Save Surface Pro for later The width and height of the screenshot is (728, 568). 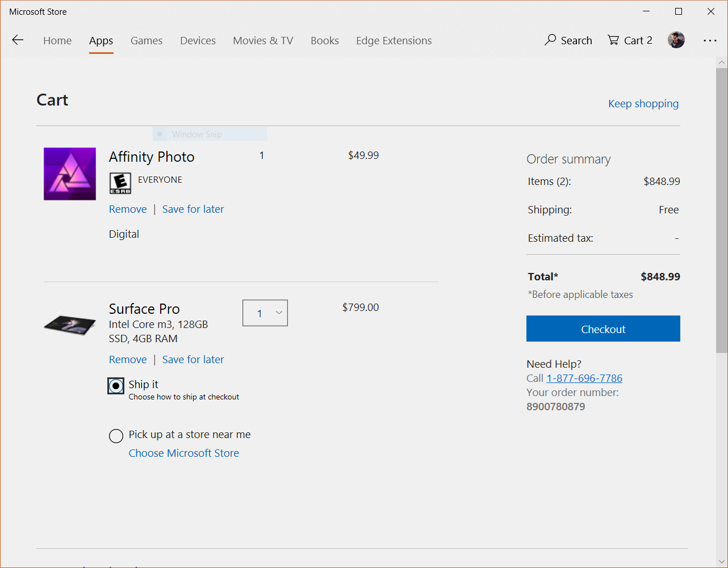click(x=193, y=360)
